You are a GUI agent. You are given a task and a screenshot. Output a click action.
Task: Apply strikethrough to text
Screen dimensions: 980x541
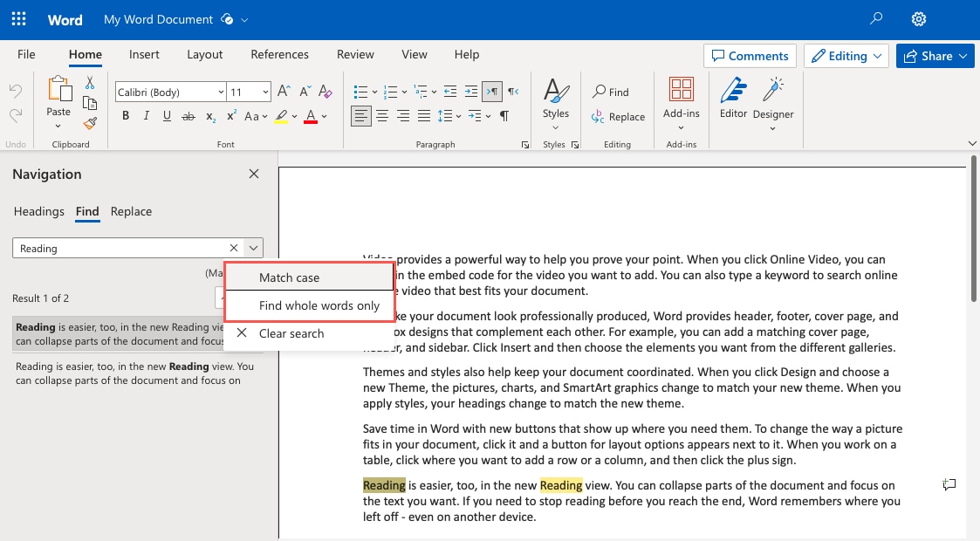click(188, 114)
